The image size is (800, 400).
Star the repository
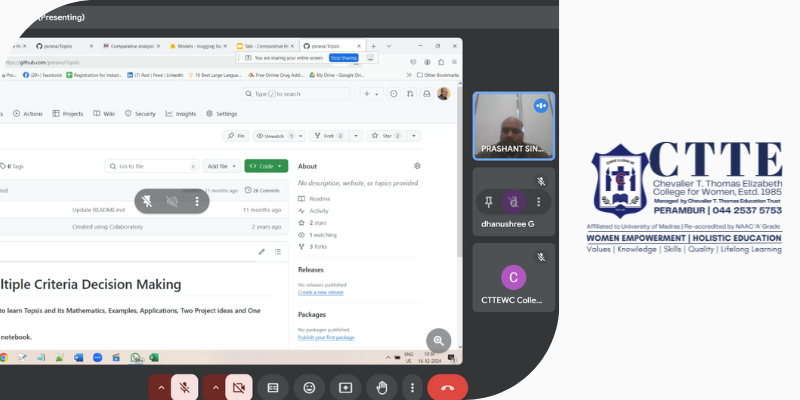coord(387,136)
